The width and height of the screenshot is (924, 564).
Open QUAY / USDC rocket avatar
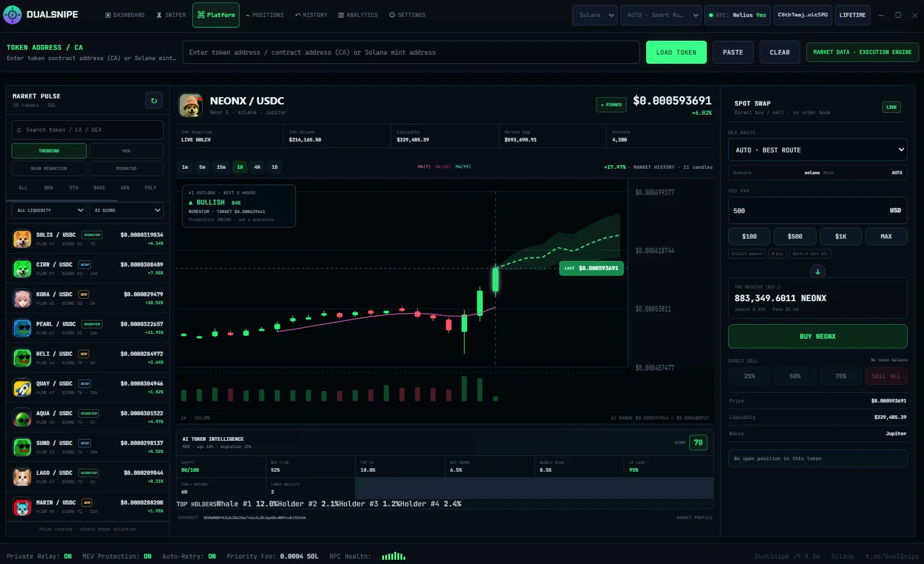[x=22, y=388]
